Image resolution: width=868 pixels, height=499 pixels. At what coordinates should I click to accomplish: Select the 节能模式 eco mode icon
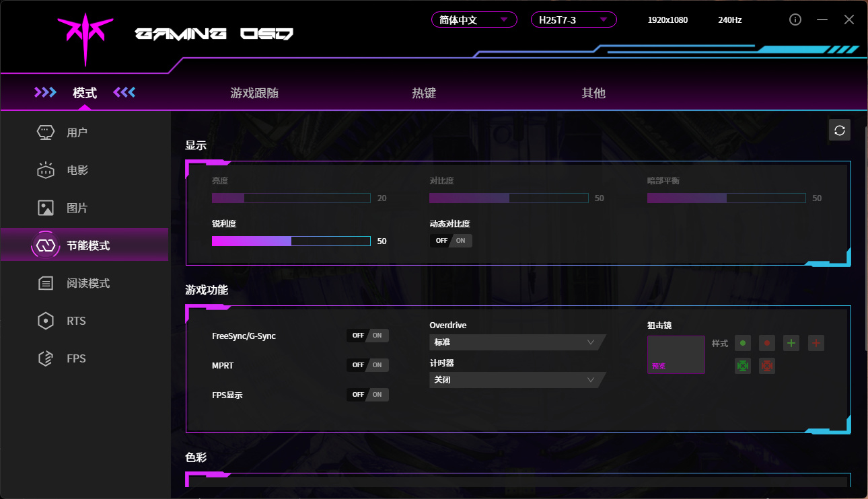(x=45, y=245)
